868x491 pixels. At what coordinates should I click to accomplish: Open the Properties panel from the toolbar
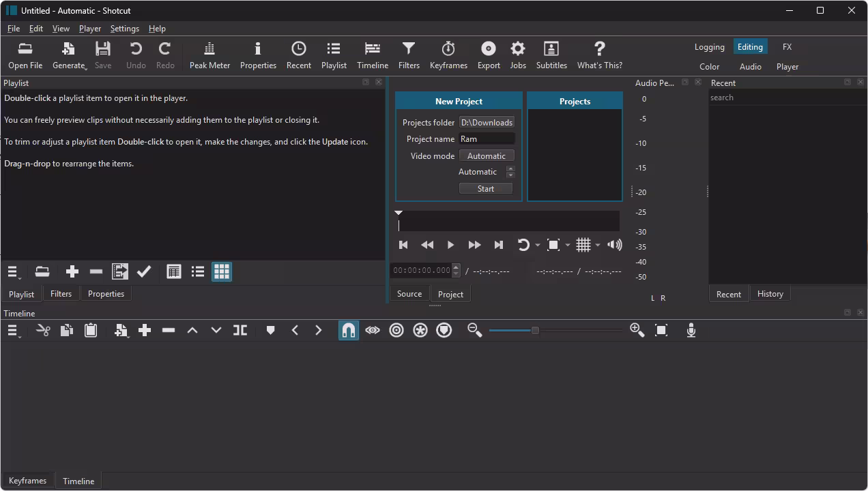[x=258, y=55]
